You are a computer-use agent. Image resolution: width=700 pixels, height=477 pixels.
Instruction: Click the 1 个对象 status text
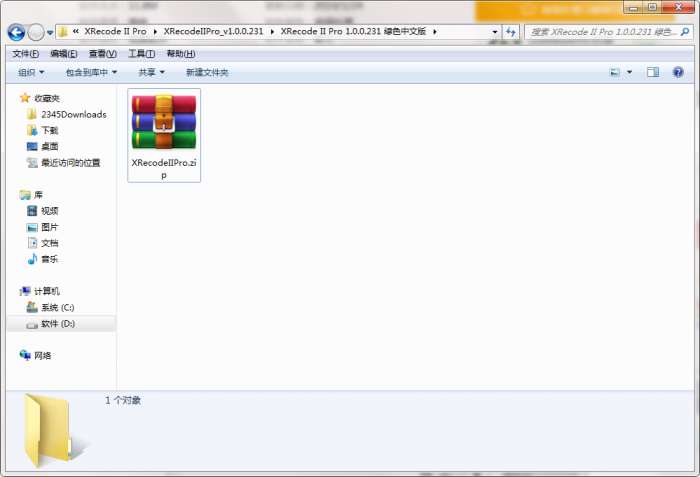point(123,401)
